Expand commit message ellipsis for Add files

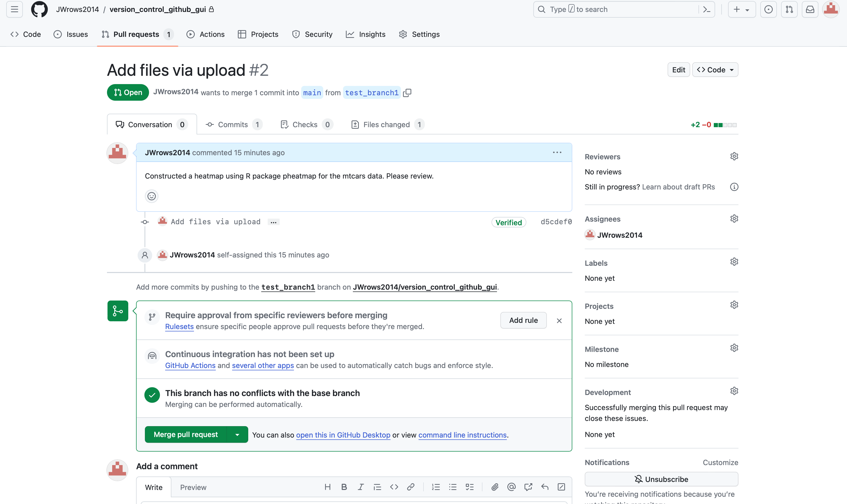[273, 222]
